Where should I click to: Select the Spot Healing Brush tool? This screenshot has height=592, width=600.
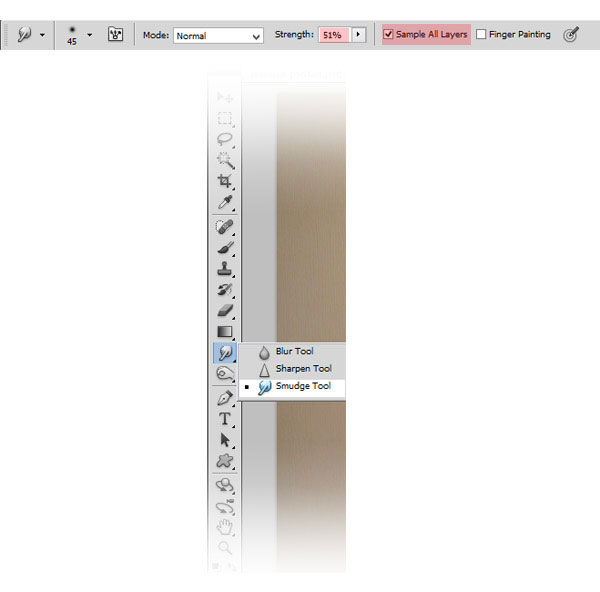[x=225, y=227]
